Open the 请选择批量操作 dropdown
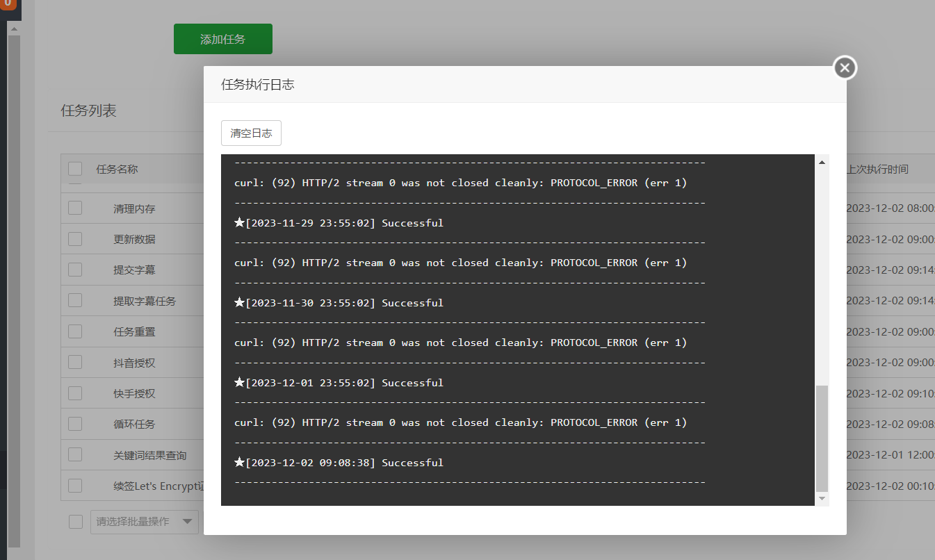 [145, 522]
